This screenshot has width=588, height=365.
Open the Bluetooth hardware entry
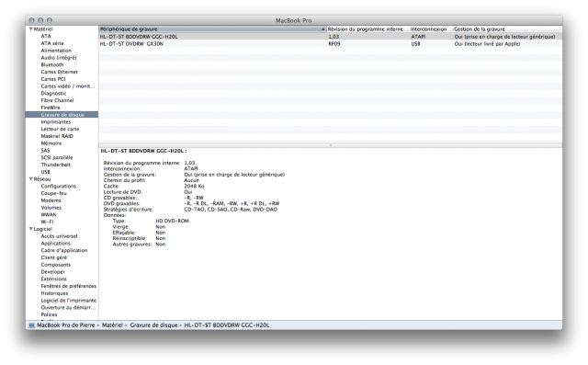(52, 64)
